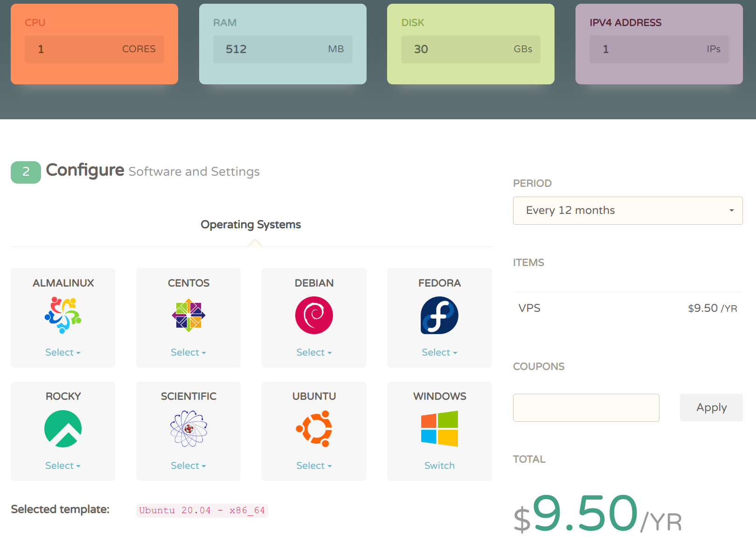This screenshot has height=542, width=756.
Task: Expand the Period 'Every 12 months' dropdown
Action: point(628,211)
